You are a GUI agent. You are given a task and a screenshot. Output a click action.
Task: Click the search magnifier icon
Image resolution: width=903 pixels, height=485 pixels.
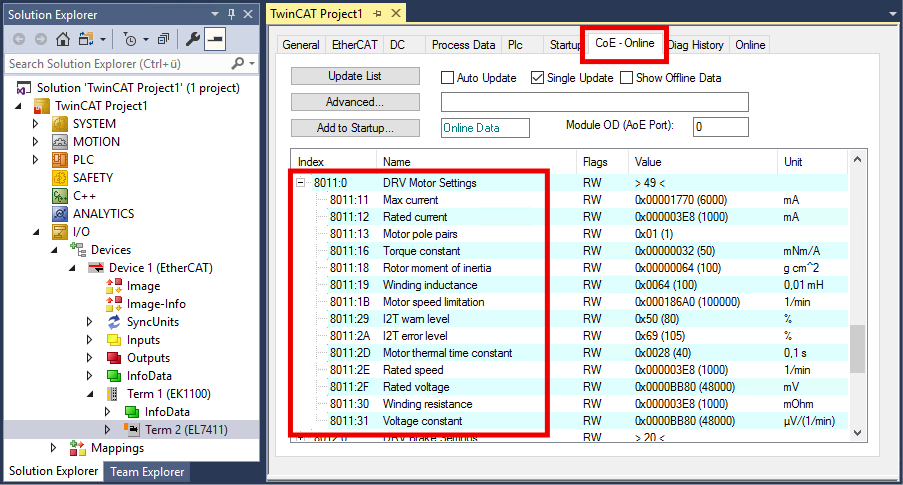pos(237,63)
